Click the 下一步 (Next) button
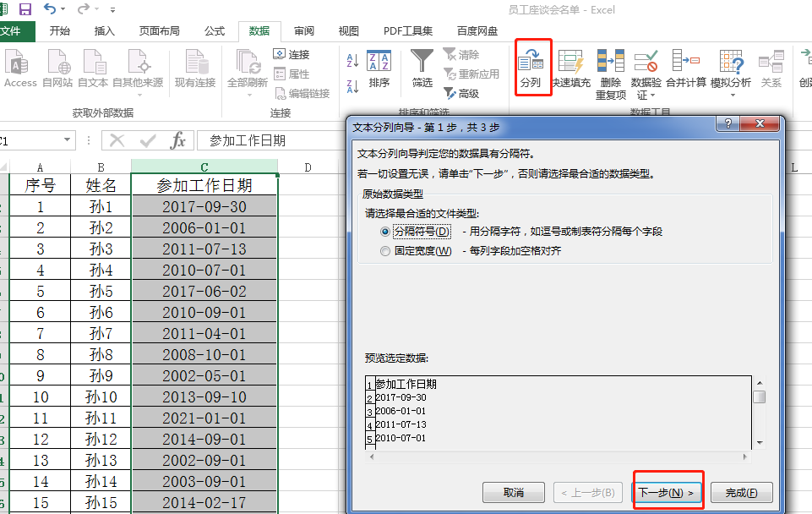The image size is (812, 514). coord(668,492)
